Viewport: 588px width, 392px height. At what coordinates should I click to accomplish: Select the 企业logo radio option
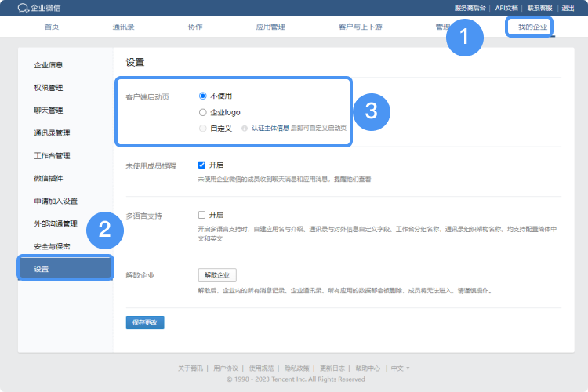click(x=203, y=112)
